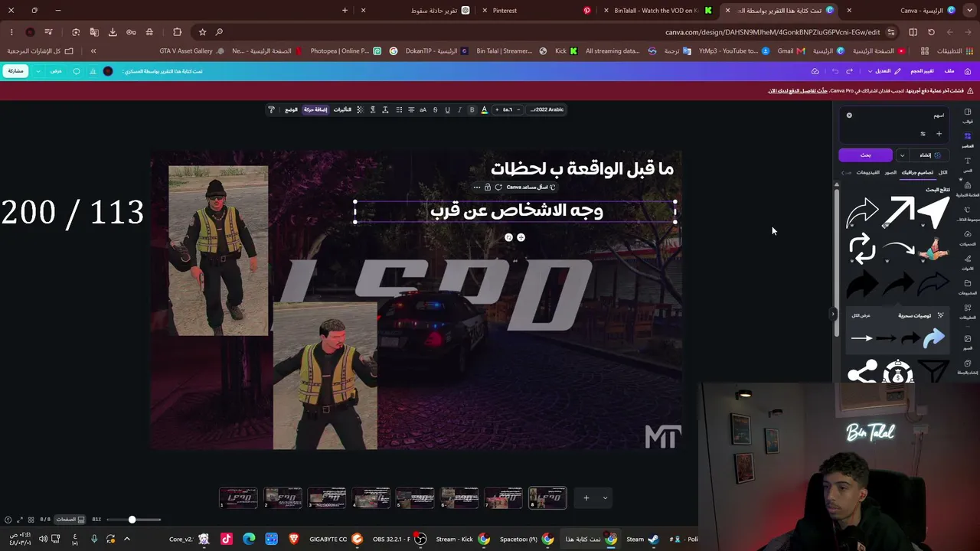Select the Photos (الصور) results tab
Screen dimensions: 980x551
click(x=890, y=172)
